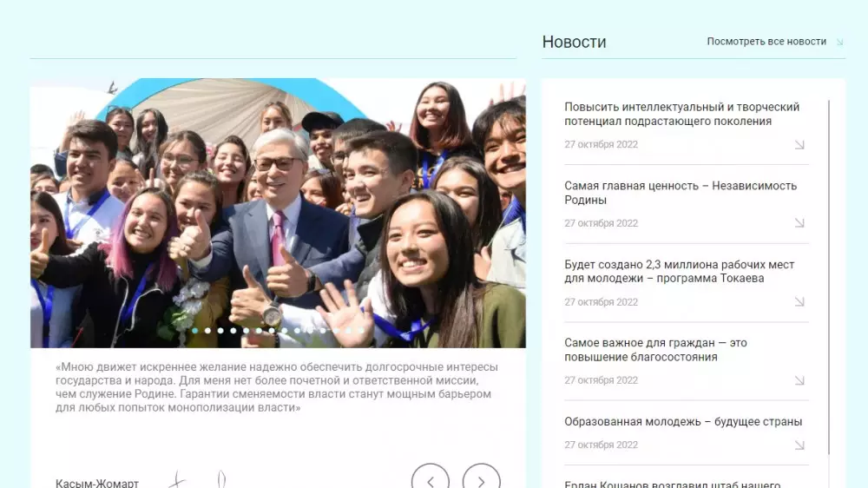
Task: Click arrow icon beside 'Посмотреть все новости'
Action: 839,42
